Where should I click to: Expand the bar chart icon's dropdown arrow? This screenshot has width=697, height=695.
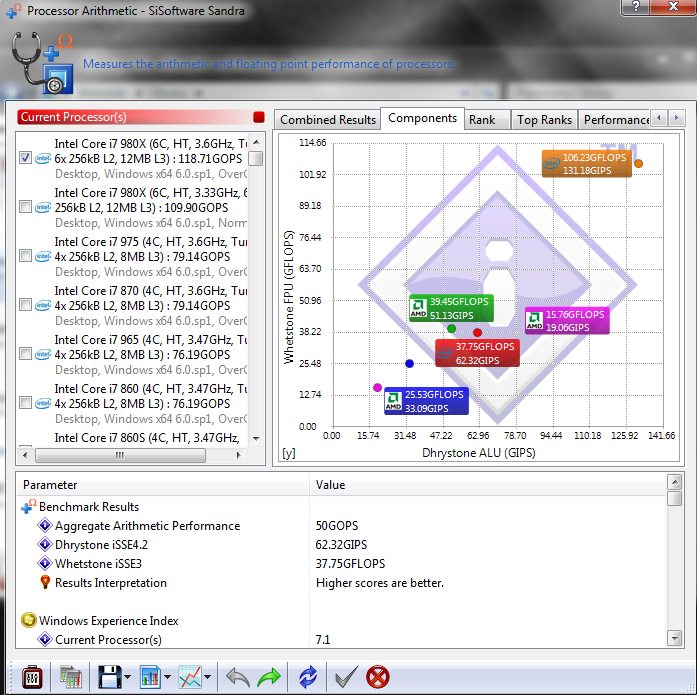point(168,678)
